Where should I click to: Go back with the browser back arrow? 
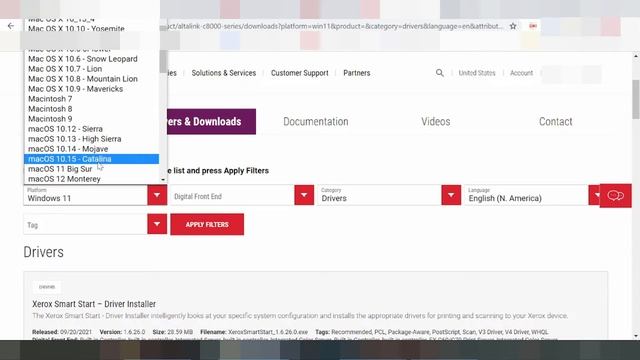click(x=11, y=26)
